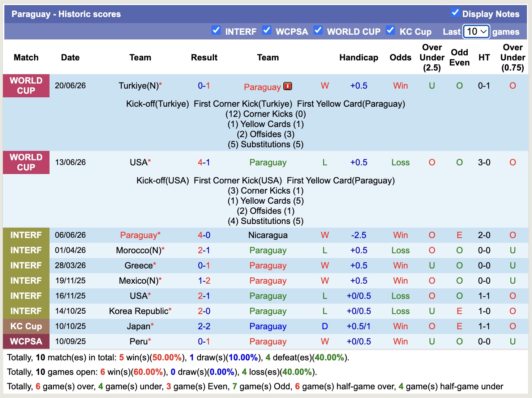The image size is (532, 398).
Task: Click the Nicaragua team name
Action: click(268, 235)
